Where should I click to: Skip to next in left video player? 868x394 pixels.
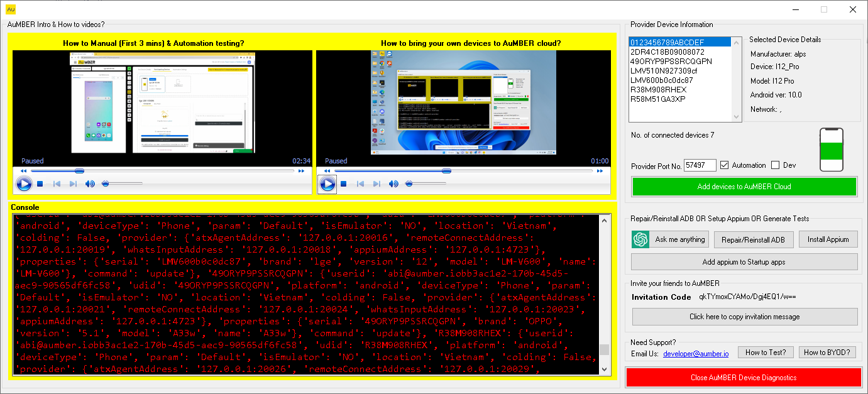pos(73,184)
